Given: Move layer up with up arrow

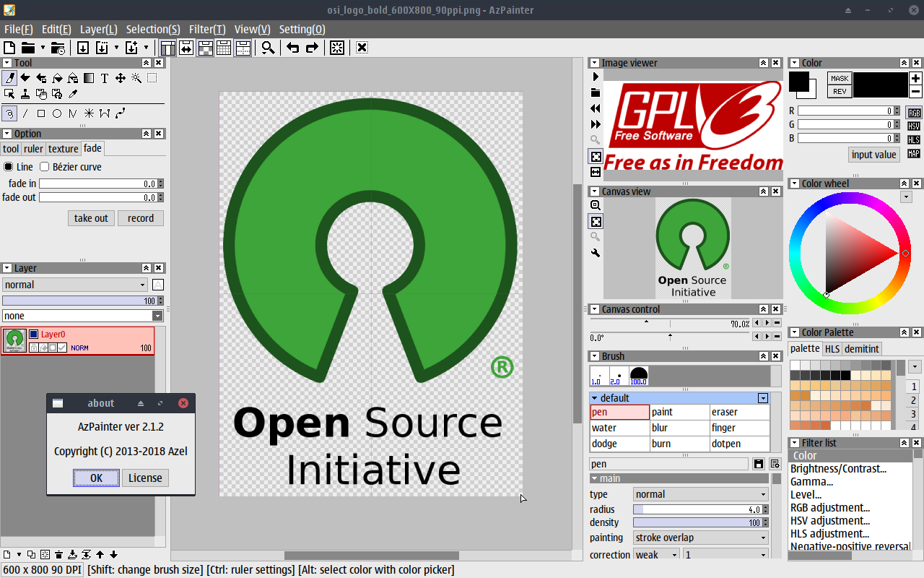Looking at the screenshot, I should [x=100, y=555].
